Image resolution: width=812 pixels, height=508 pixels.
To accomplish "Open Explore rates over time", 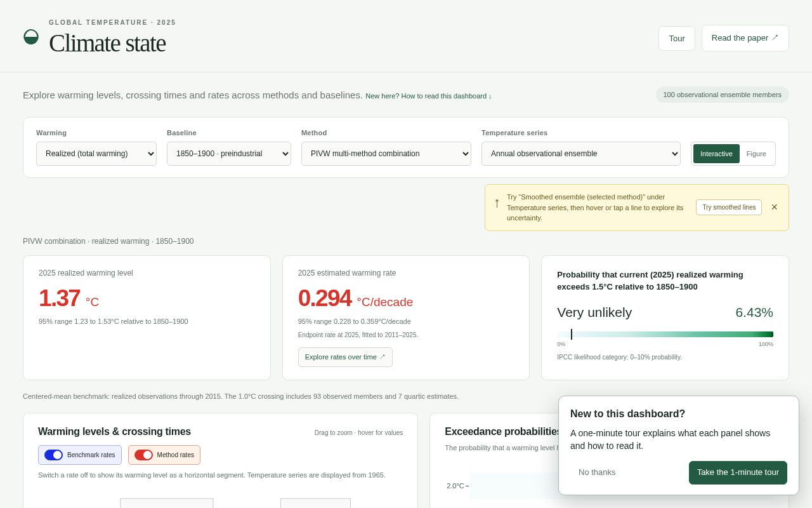I will [345, 357].
